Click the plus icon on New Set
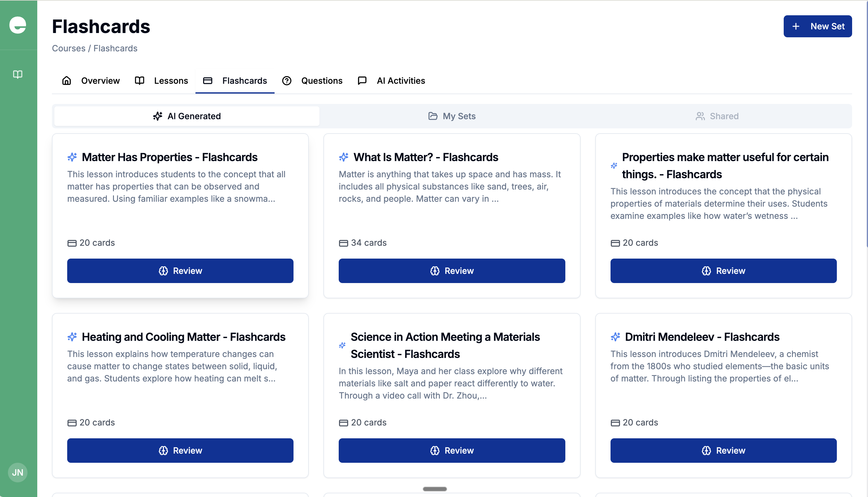Image resolution: width=868 pixels, height=497 pixels. 796,26
